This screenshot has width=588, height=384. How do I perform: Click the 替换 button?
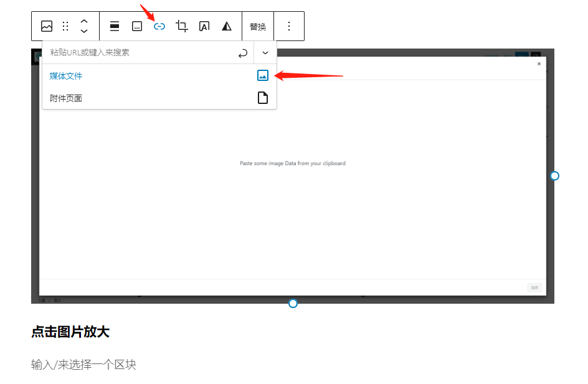coord(258,26)
